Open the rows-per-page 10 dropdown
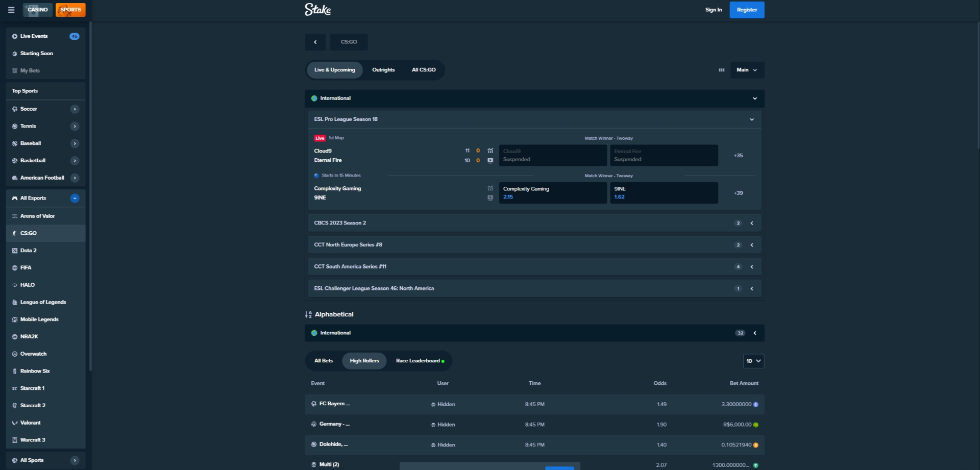The height and width of the screenshot is (470, 980). click(753, 361)
